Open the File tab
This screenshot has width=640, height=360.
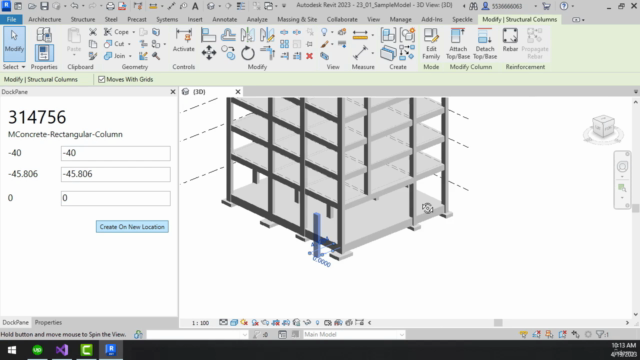pyautogui.click(x=11, y=19)
